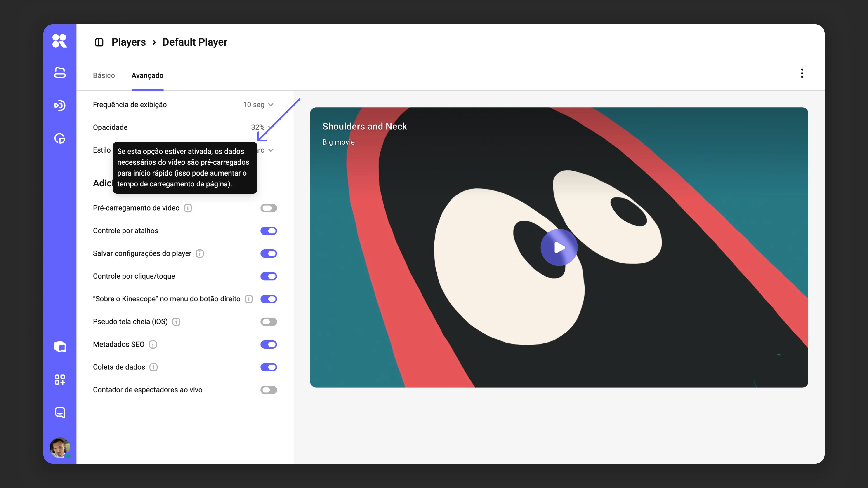The width and height of the screenshot is (868, 488).
Task: Open the Opacidade 32% dropdown
Action: (261, 127)
